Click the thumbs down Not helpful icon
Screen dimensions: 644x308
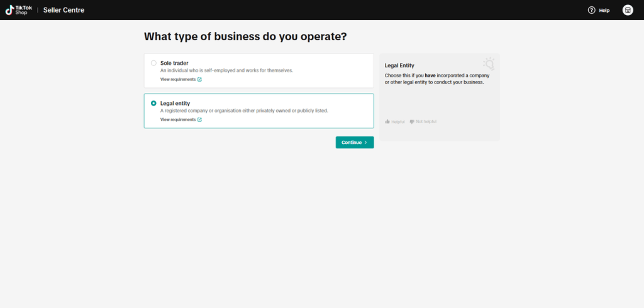point(412,121)
